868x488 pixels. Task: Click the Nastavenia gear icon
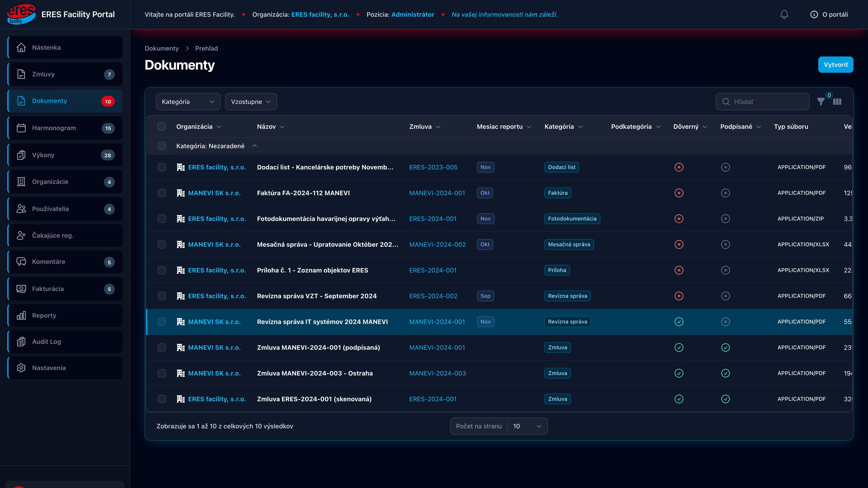tap(21, 368)
